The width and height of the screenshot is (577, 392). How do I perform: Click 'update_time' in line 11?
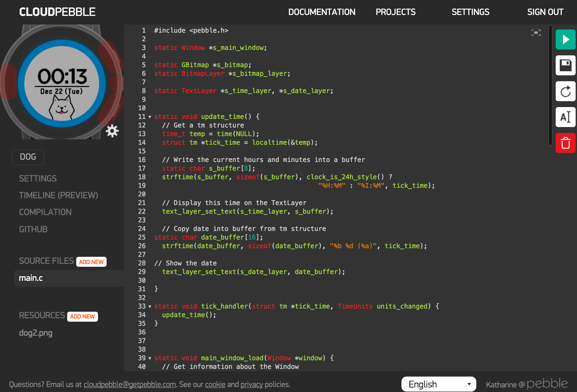pos(222,117)
